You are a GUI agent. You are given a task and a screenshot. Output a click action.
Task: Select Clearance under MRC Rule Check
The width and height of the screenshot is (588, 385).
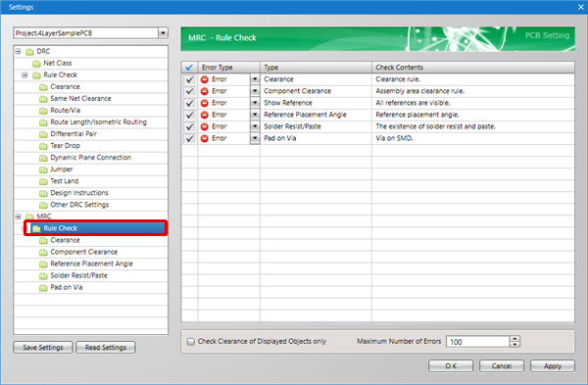pyautogui.click(x=65, y=240)
